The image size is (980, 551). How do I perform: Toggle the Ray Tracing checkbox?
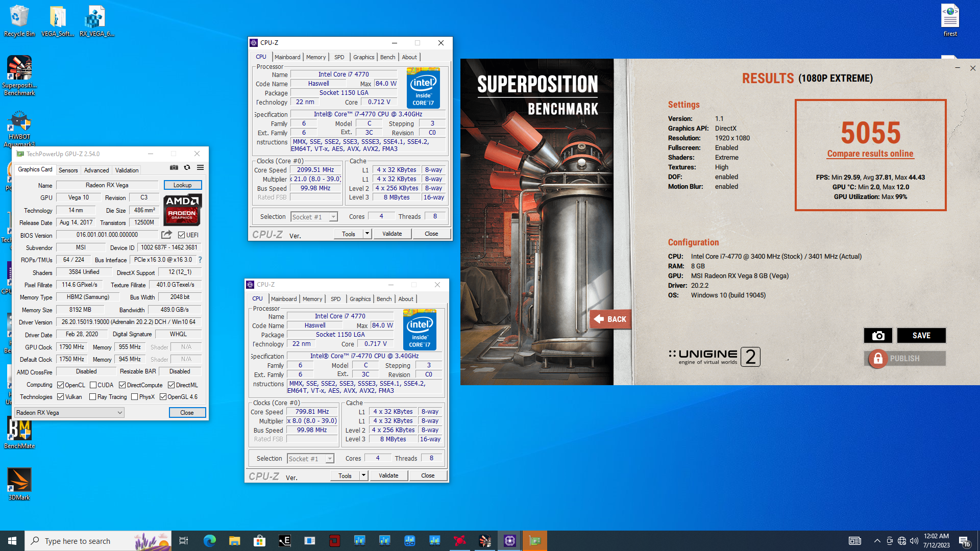click(x=92, y=397)
